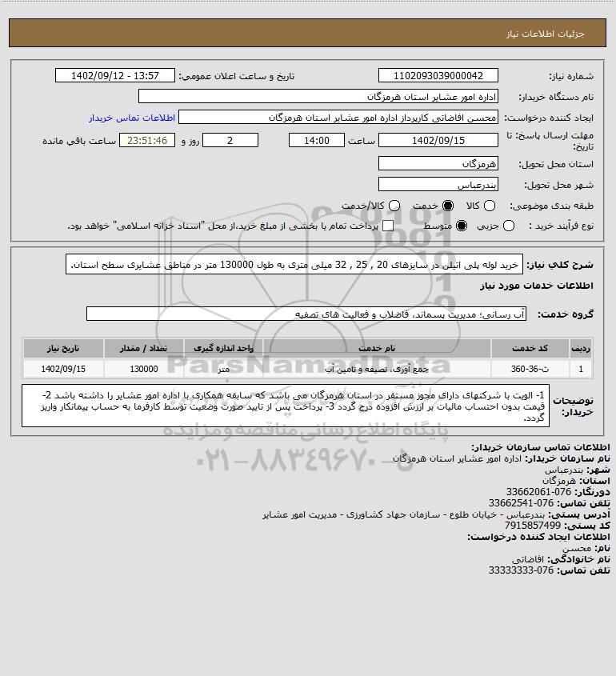Toggle the اسناد خزانه اسلامی payment checkbox
Screen dimensions: 616x676
tap(388, 226)
